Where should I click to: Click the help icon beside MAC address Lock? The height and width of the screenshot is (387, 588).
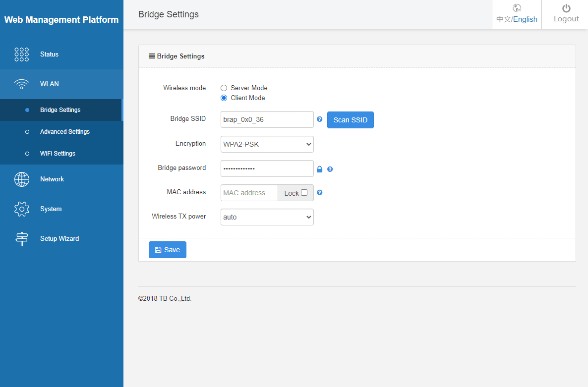pos(320,193)
